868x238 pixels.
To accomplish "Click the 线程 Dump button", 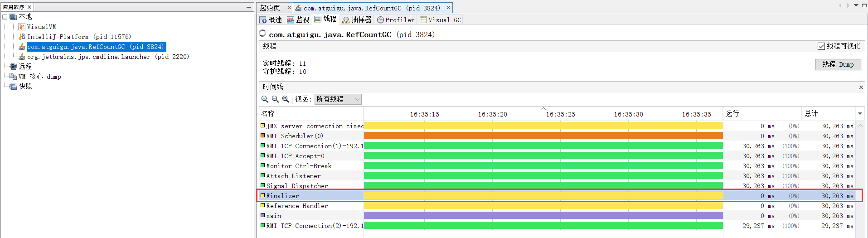I will (x=838, y=64).
